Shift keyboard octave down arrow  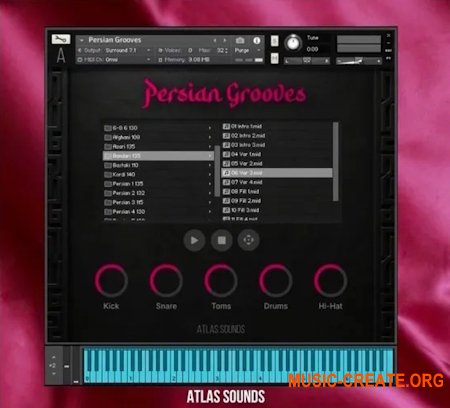click(x=54, y=374)
